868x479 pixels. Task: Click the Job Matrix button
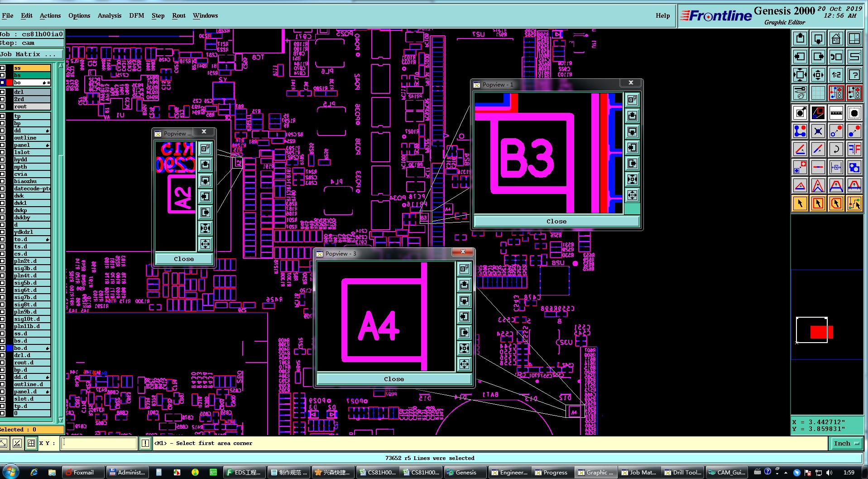(x=32, y=54)
